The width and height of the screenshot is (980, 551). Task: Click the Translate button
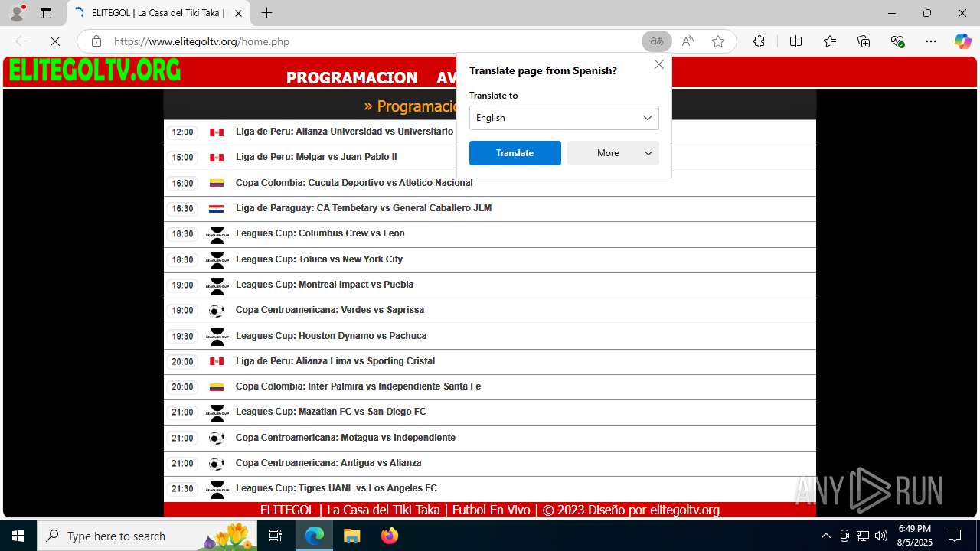(x=515, y=153)
